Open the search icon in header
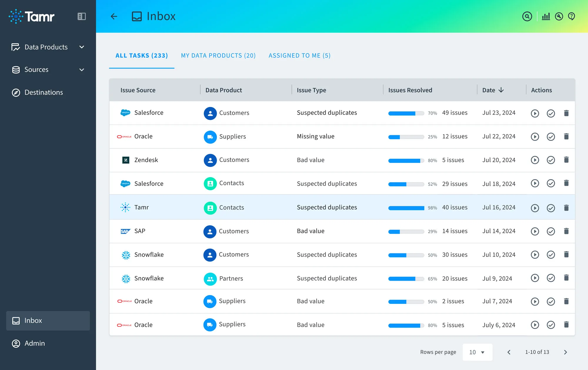Screen dimensions: 588x370 [x=527, y=16]
